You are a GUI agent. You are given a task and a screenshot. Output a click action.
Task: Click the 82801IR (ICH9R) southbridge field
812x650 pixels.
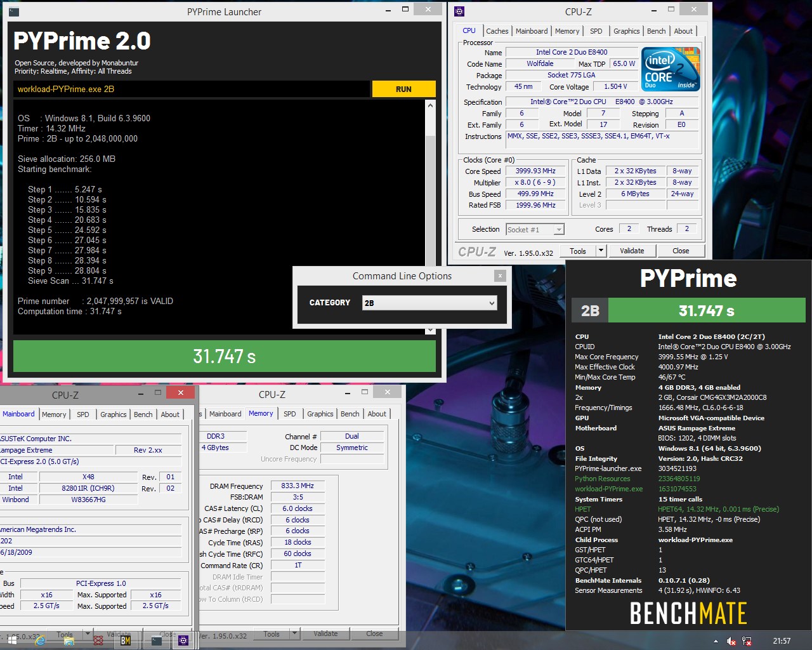88,488
